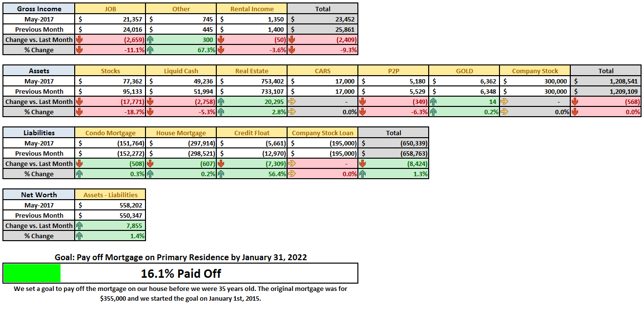Click the up arrow beside Credit Float 56.4%
This screenshot has width=644, height=309.
(x=221, y=174)
